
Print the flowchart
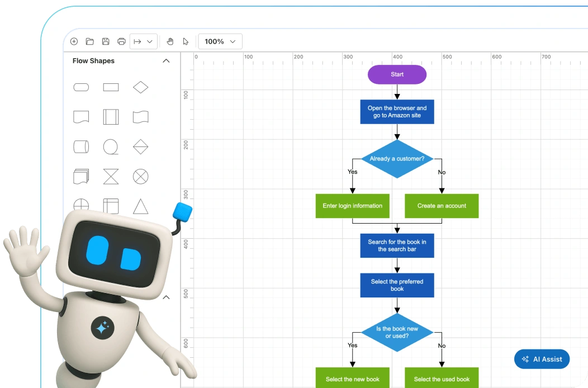[x=121, y=41]
